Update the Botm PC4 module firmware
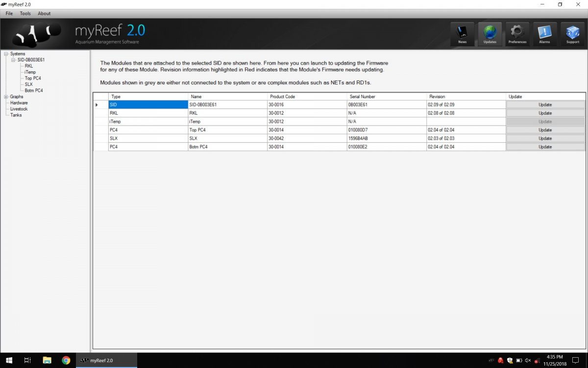The width and height of the screenshot is (588, 368). [x=545, y=147]
